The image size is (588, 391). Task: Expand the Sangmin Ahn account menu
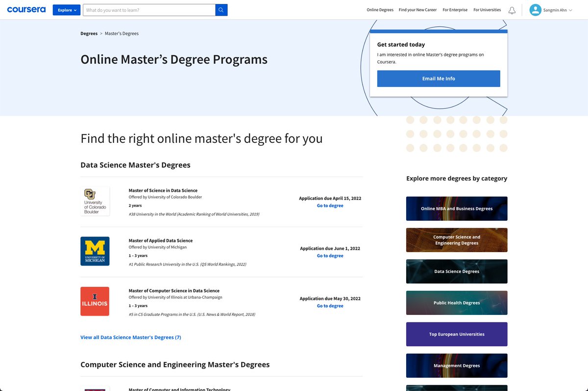pos(558,10)
